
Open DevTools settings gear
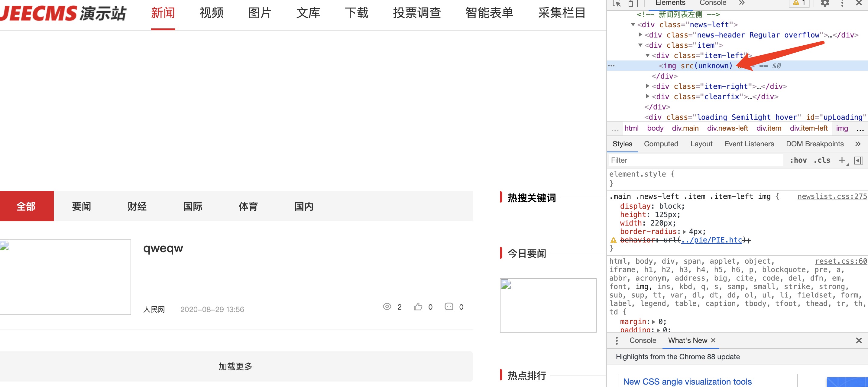pyautogui.click(x=824, y=3)
